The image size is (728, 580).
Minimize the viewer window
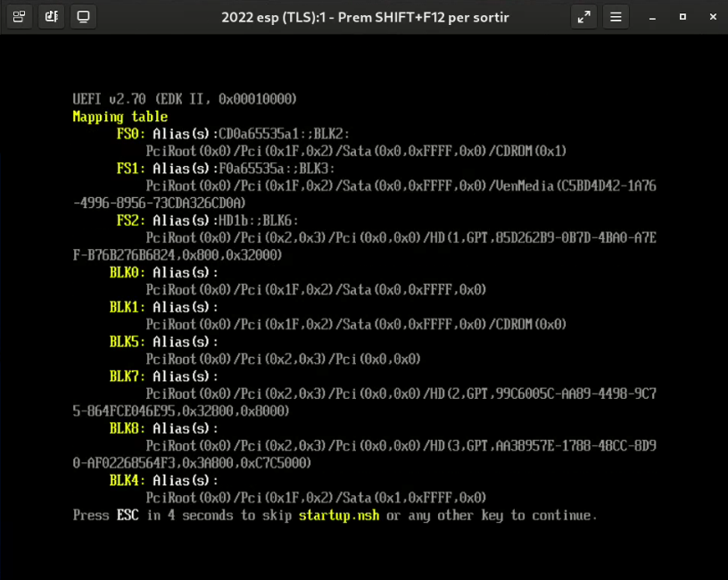[x=654, y=17]
